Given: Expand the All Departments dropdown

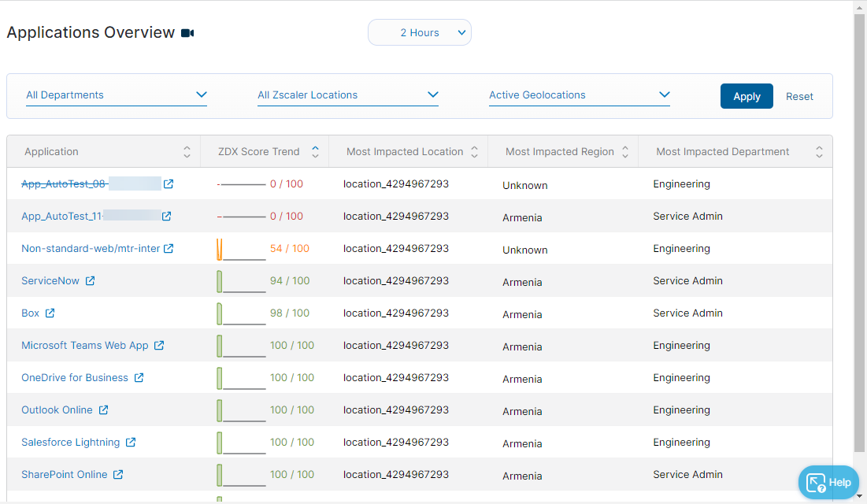Looking at the screenshot, I should [117, 95].
